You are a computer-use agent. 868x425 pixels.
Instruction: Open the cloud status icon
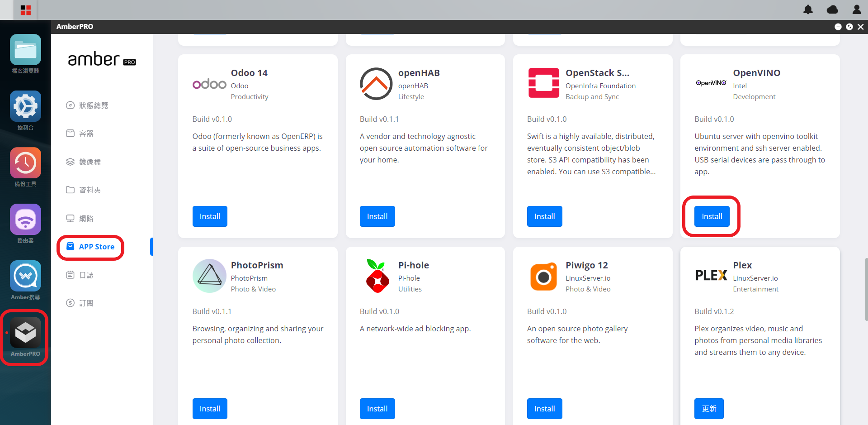click(832, 10)
